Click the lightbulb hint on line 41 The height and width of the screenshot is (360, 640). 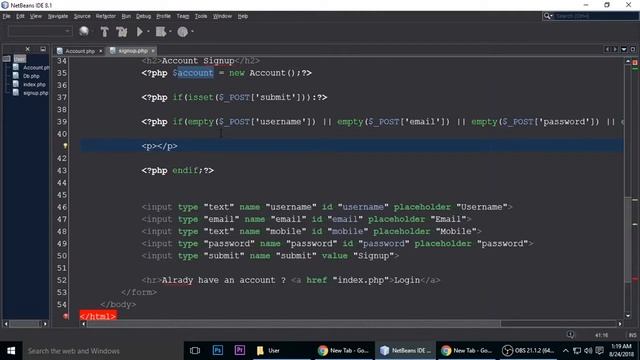point(65,146)
